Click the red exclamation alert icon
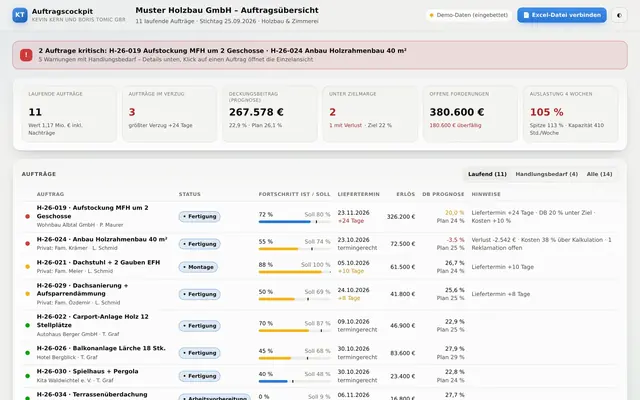The image size is (640, 400). 26,55
